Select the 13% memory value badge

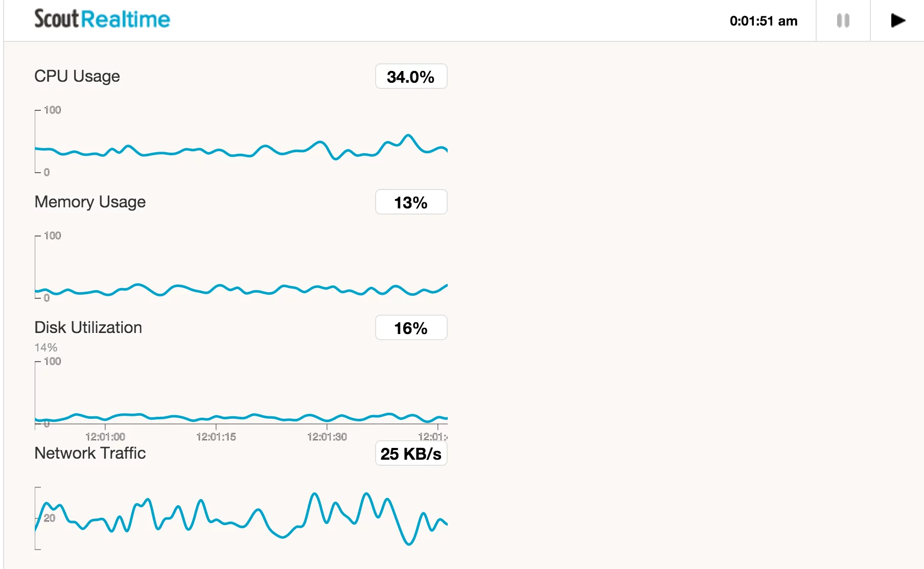(411, 202)
